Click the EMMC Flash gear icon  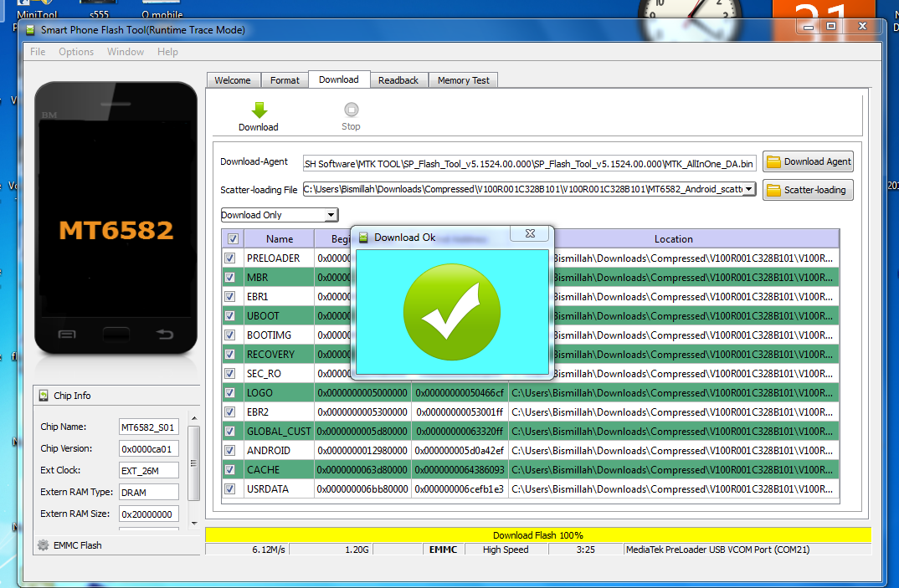[43, 545]
